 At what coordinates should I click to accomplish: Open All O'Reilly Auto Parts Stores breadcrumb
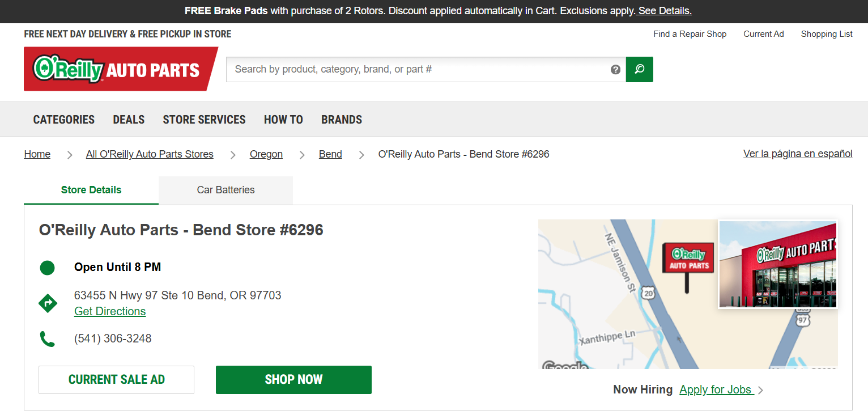tap(150, 154)
